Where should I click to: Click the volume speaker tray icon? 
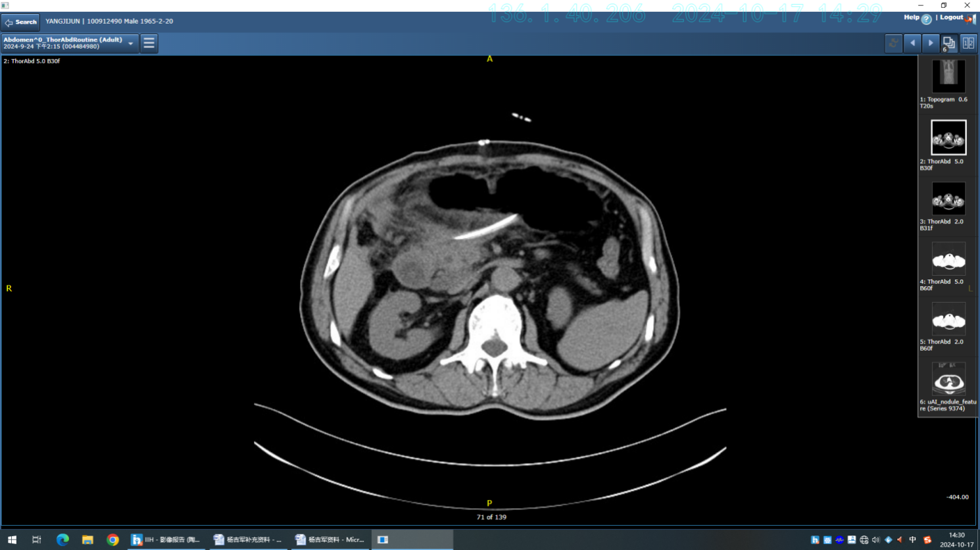click(x=875, y=539)
